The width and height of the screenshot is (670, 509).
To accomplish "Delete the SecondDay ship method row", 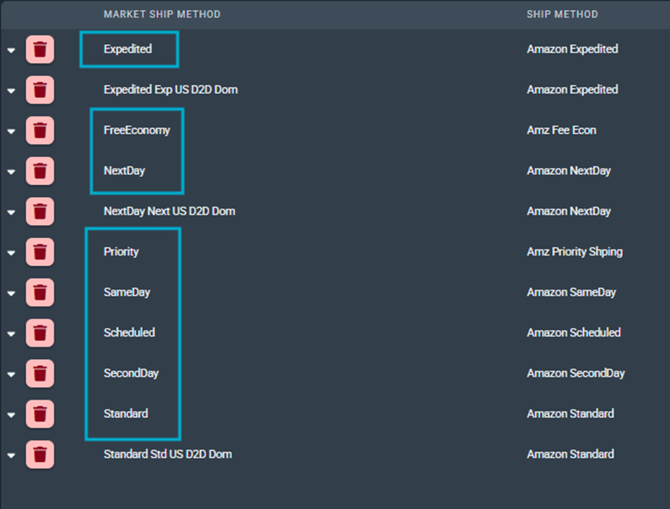I will click(39, 374).
